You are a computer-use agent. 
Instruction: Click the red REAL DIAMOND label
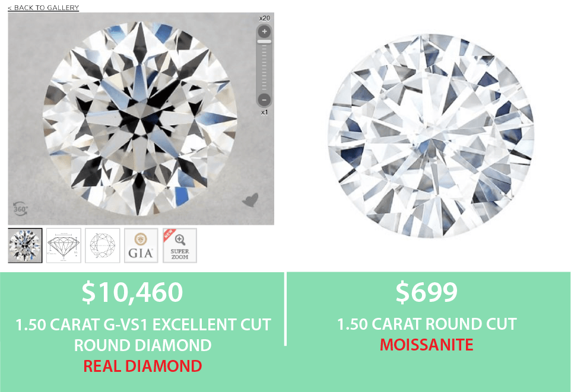click(142, 366)
